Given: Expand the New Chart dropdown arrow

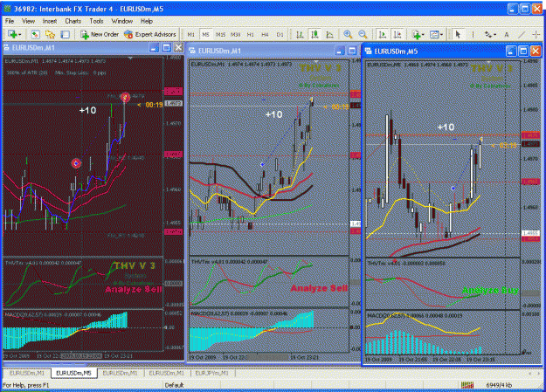Looking at the screenshot, I should click(20, 35).
